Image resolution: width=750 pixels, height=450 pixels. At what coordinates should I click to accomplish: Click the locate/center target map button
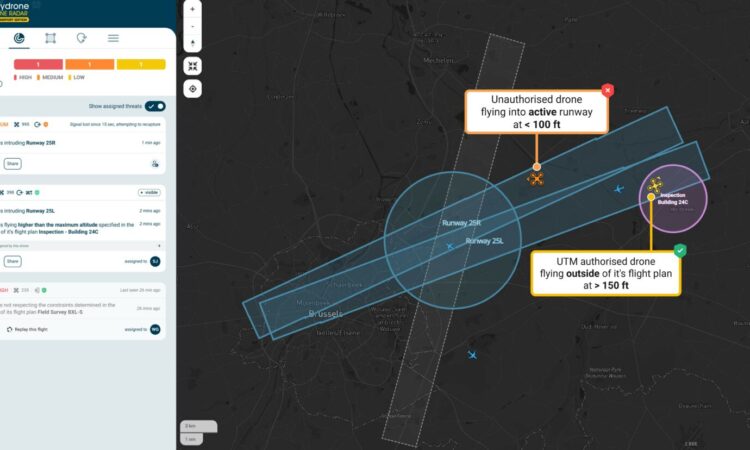click(192, 89)
